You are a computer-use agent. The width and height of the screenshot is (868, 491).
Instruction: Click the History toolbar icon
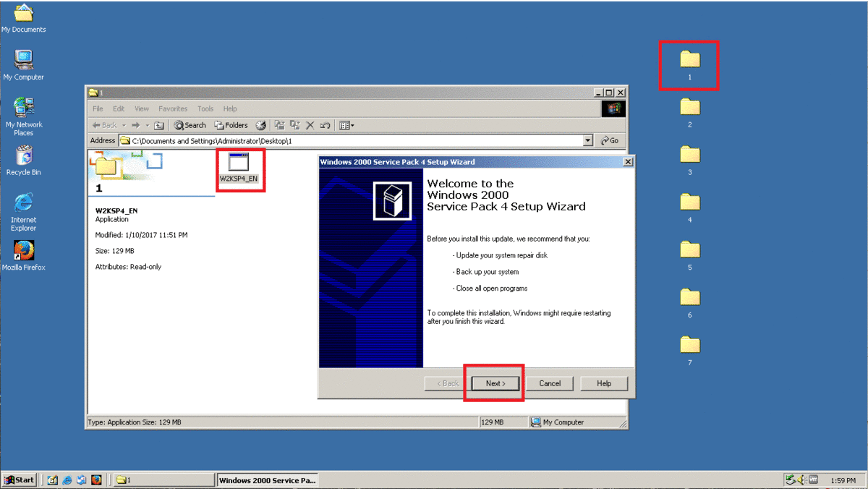pyautogui.click(x=261, y=125)
